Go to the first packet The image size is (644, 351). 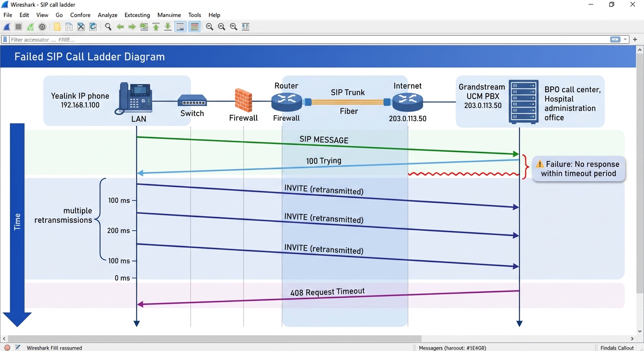[x=156, y=27]
